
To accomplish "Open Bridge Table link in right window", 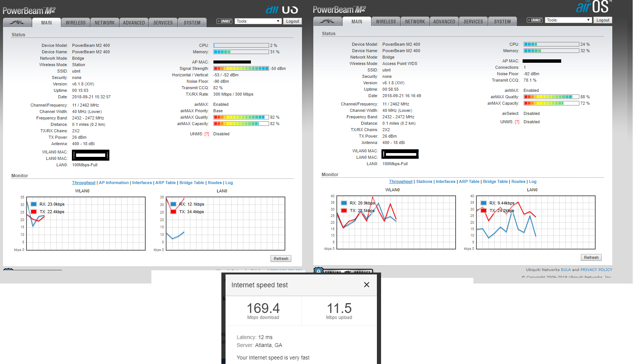I will (495, 181).
